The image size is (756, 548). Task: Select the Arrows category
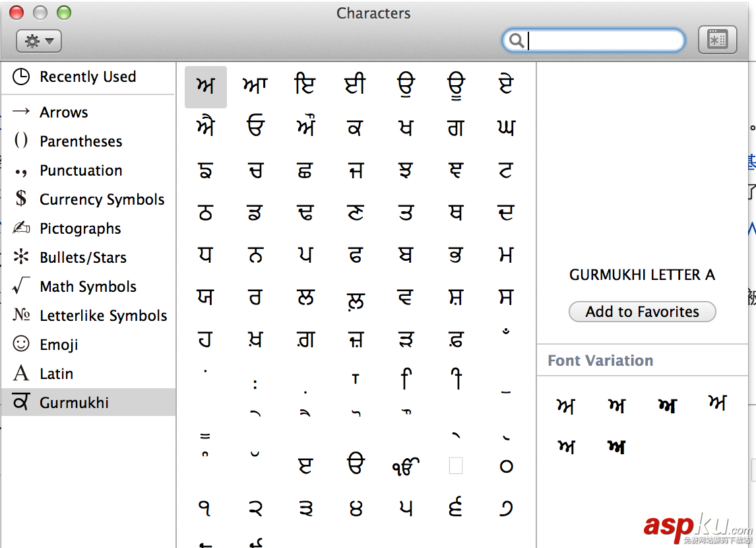63,112
